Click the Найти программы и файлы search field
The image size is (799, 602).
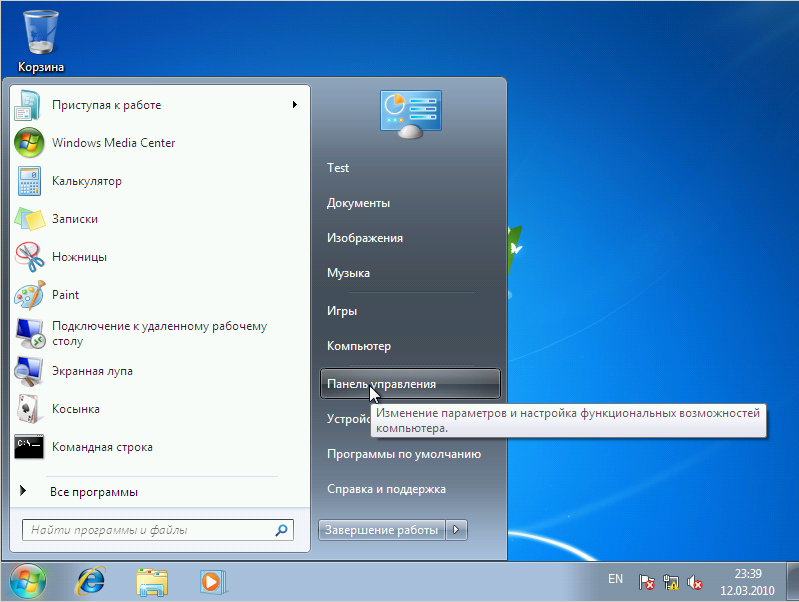click(x=158, y=530)
